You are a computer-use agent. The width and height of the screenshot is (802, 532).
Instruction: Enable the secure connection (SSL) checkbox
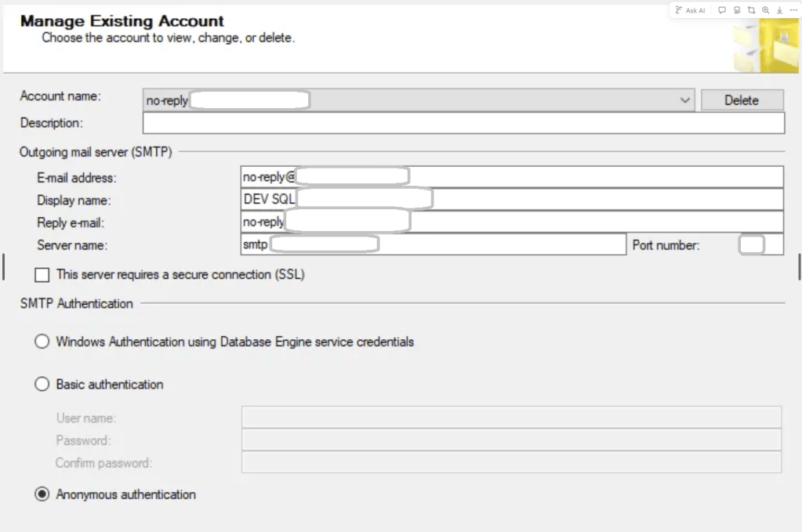(x=42, y=275)
